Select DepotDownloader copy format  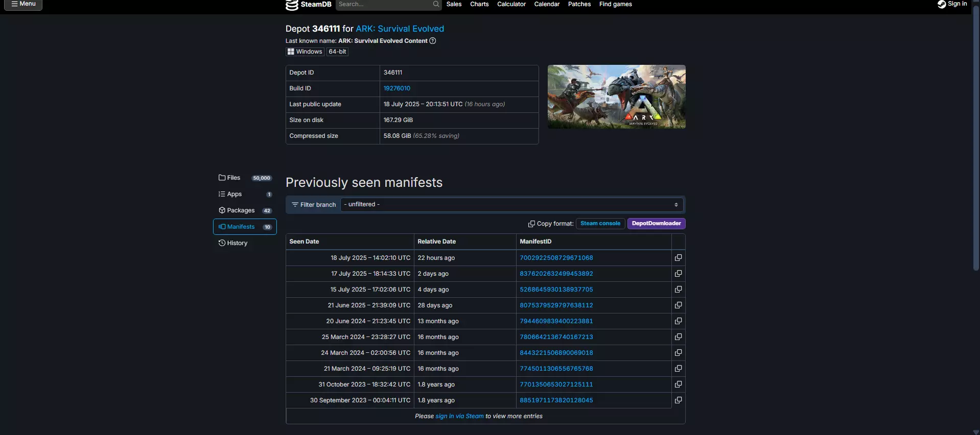(657, 224)
